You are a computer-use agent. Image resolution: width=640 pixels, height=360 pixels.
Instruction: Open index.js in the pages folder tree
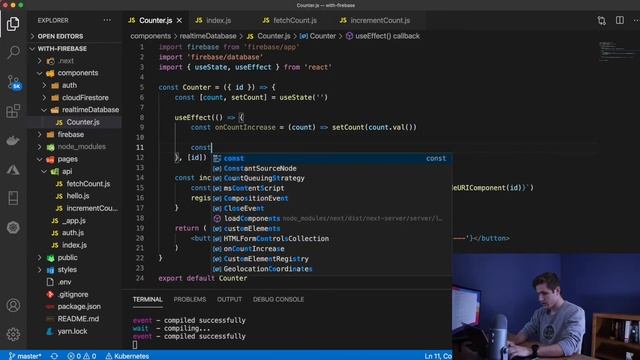tap(75, 245)
